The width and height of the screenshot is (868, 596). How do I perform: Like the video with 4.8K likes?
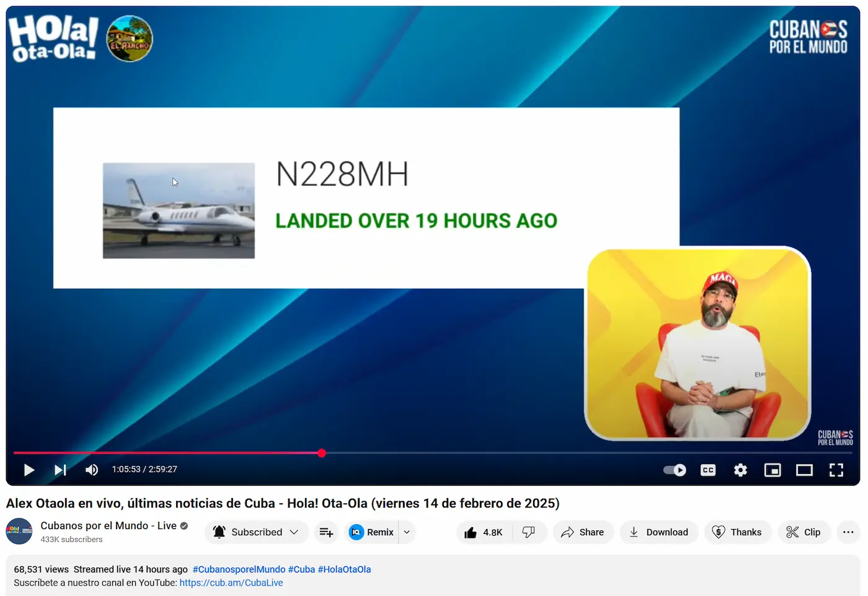[484, 532]
